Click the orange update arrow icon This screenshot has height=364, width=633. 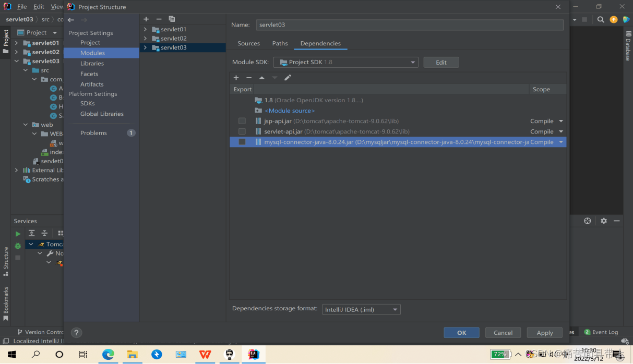[614, 20]
